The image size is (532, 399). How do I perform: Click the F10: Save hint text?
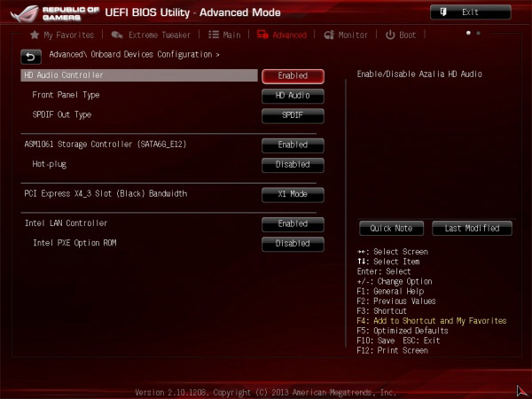click(376, 340)
